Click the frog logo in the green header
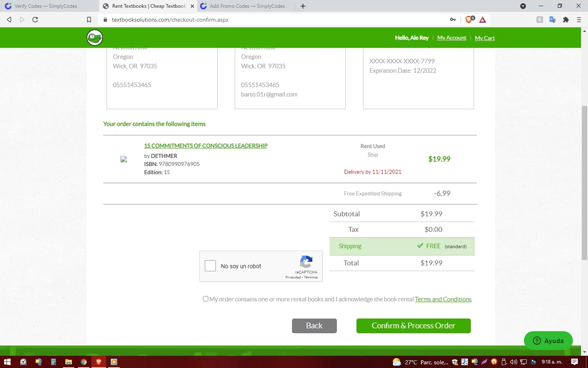This screenshot has width=588, height=368. pos(95,38)
